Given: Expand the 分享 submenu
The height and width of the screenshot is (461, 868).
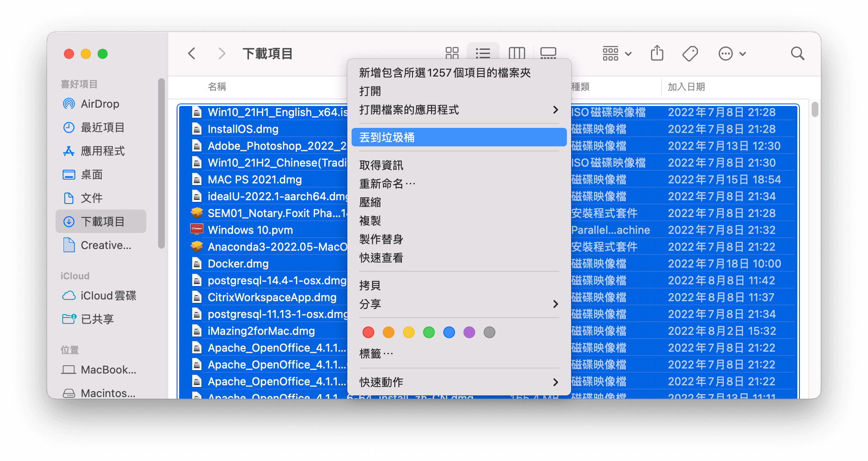Looking at the screenshot, I should [459, 304].
